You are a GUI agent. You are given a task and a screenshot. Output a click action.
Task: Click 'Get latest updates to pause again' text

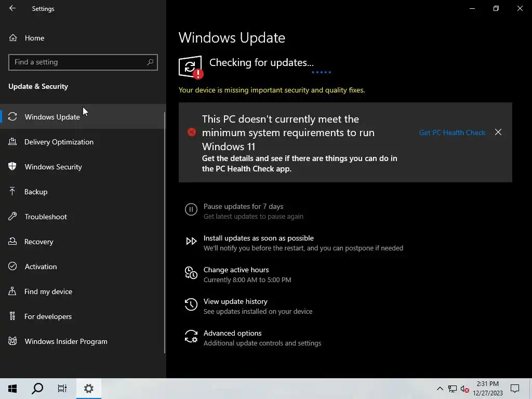point(254,217)
